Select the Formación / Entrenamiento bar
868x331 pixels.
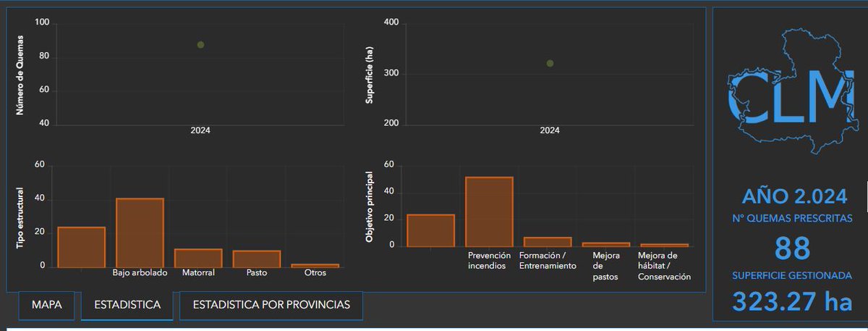(548, 242)
